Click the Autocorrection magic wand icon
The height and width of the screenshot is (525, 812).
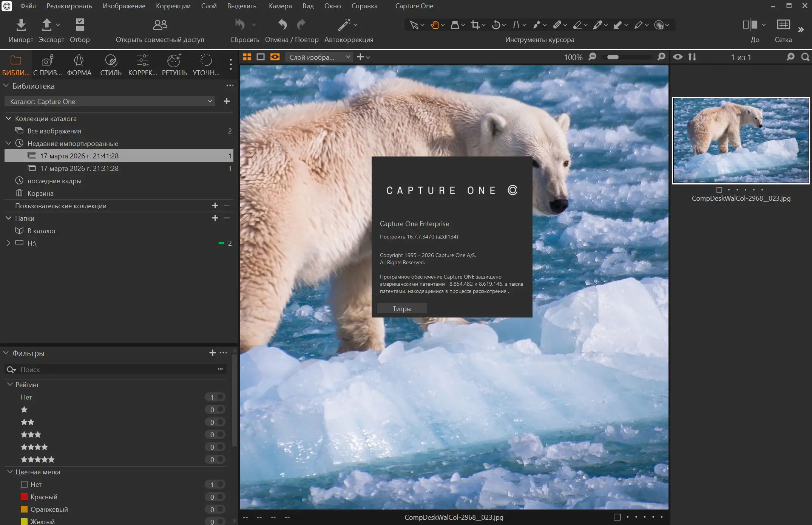pyautogui.click(x=344, y=25)
